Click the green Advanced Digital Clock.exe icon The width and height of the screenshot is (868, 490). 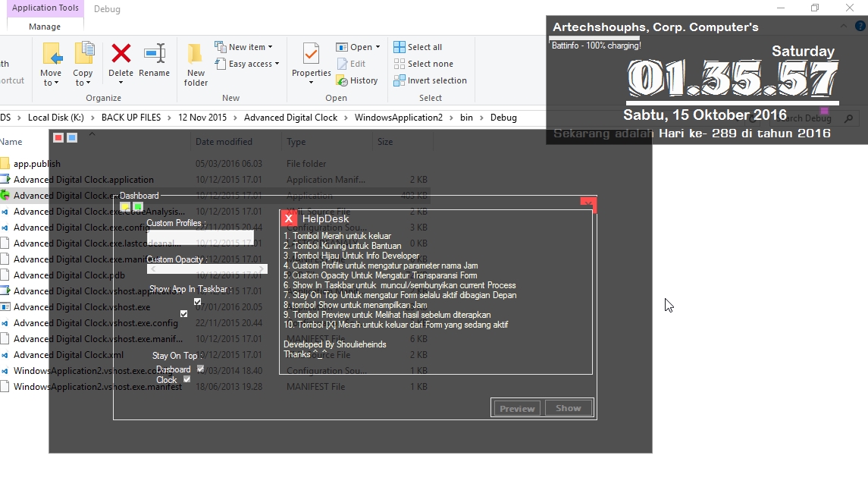5,195
